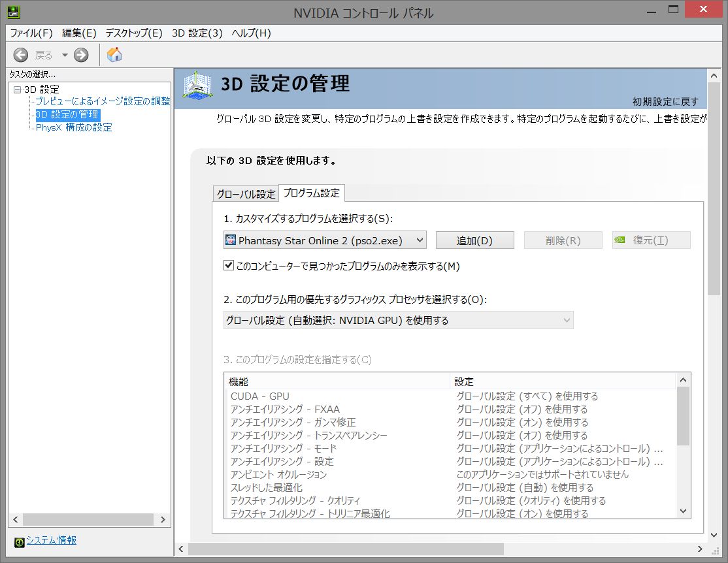This screenshot has width=728, height=563.
Task: Click task tree scroll left arrow
Action: click(16, 519)
